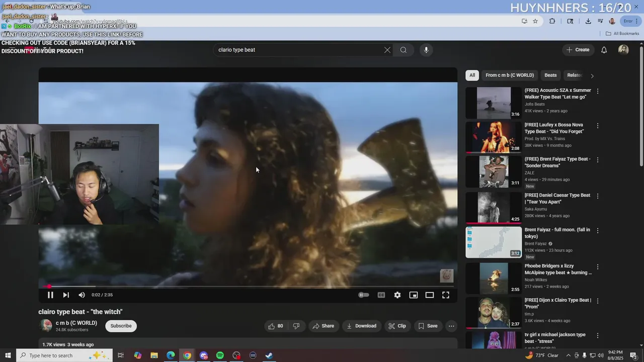This screenshot has height=362, width=644.
Task: Enter fullscreen mode
Action: coord(446,295)
